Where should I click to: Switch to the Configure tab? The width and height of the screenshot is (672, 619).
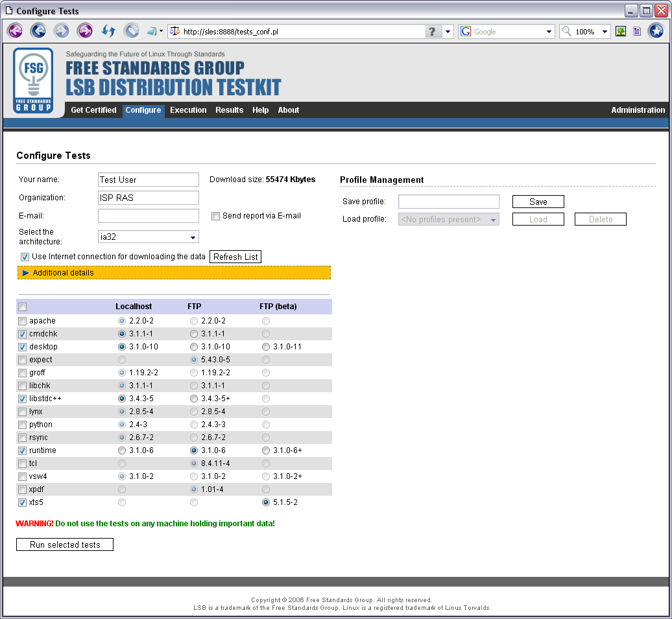click(x=143, y=110)
